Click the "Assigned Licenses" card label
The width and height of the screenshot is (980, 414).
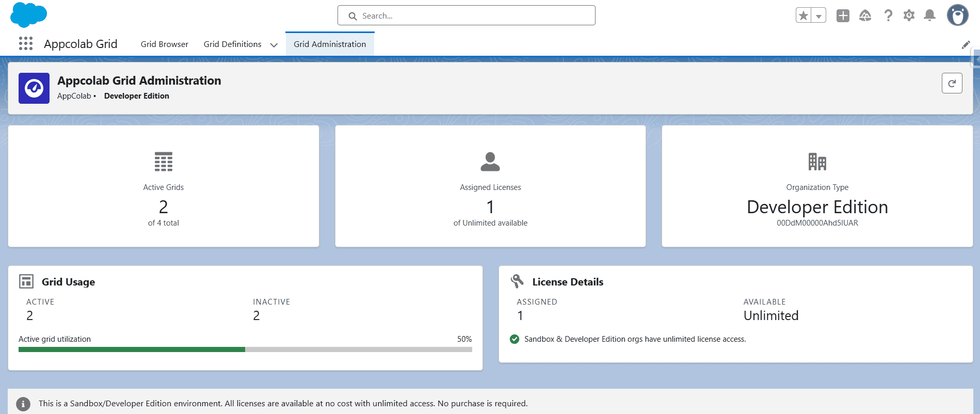[x=490, y=187]
